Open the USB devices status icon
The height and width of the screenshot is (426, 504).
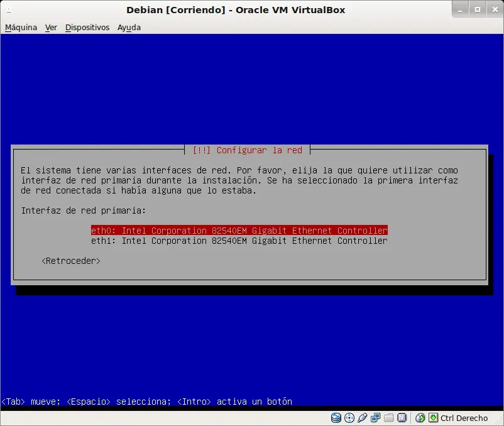click(362, 418)
